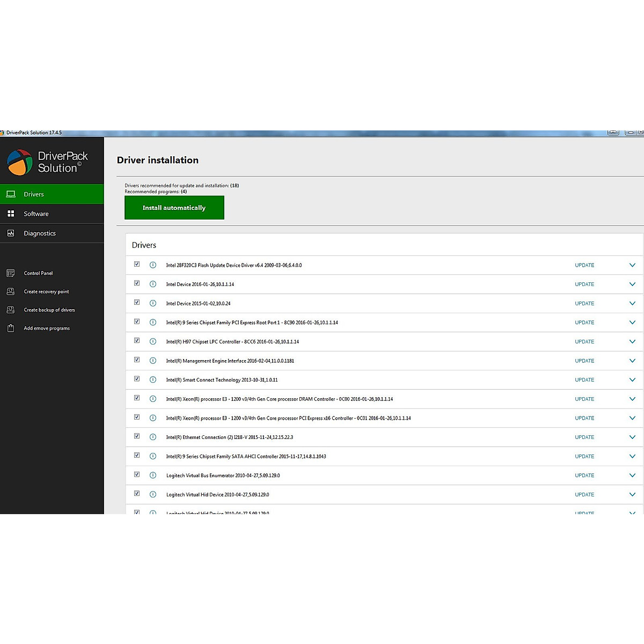This screenshot has height=644, width=644.
Task: Click the Control Panel sidebar icon
Action: [x=11, y=273]
